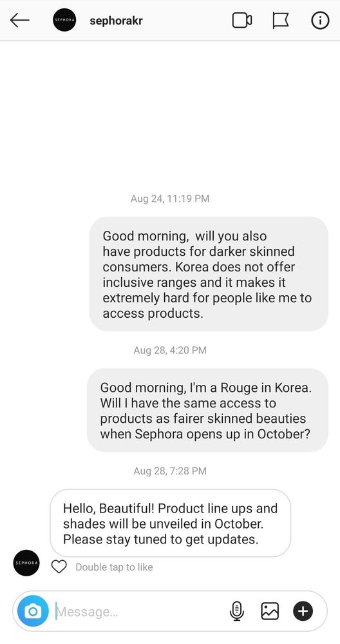Tap the Aug 28, 7:28 PM timestamp

(170, 471)
